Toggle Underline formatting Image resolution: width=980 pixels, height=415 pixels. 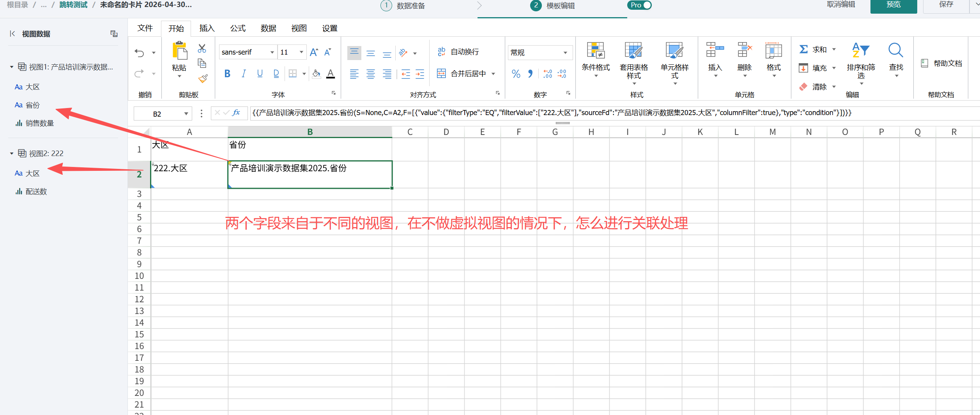[260, 74]
